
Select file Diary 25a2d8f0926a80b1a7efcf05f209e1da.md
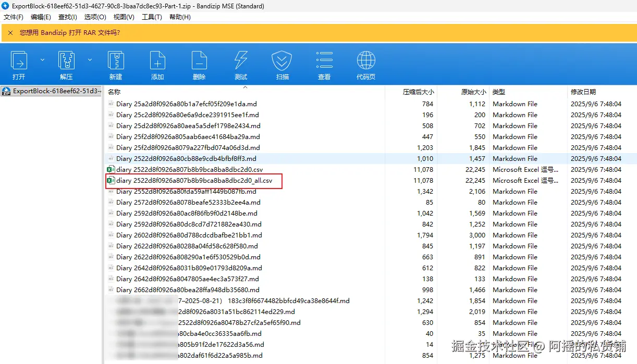[x=187, y=104]
